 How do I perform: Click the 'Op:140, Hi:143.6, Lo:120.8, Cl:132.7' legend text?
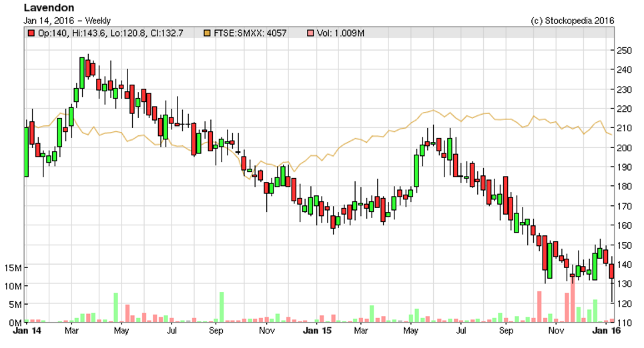coord(111,33)
